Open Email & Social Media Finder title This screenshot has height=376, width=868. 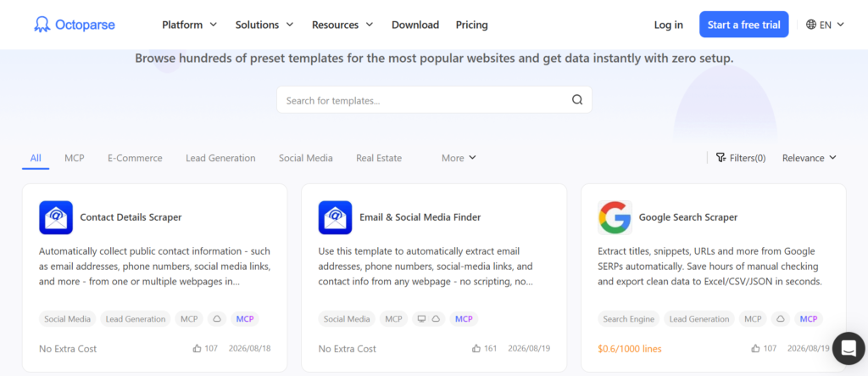tap(420, 217)
